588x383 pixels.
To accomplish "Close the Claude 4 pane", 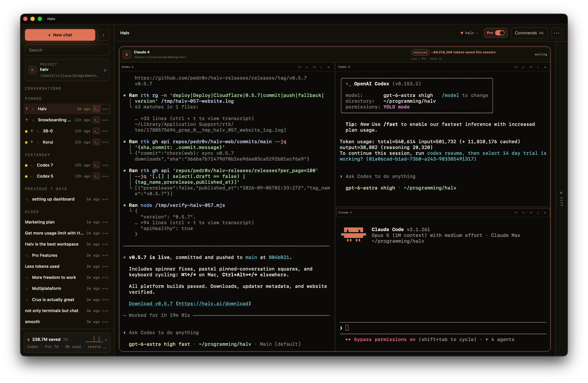I will [545, 212].
